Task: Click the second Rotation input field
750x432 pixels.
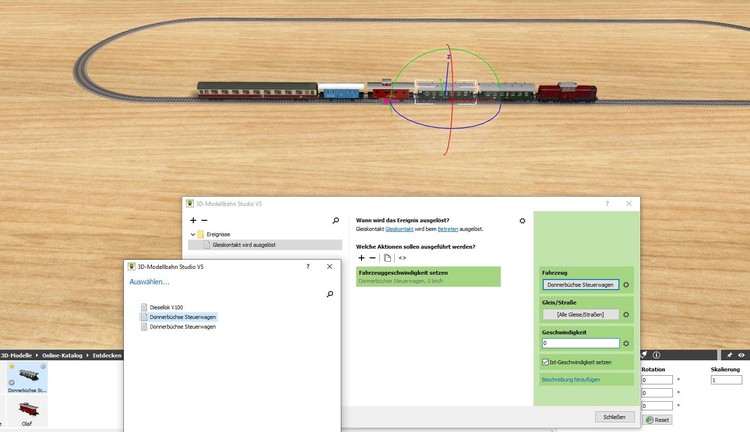Action: pyautogui.click(x=657, y=393)
